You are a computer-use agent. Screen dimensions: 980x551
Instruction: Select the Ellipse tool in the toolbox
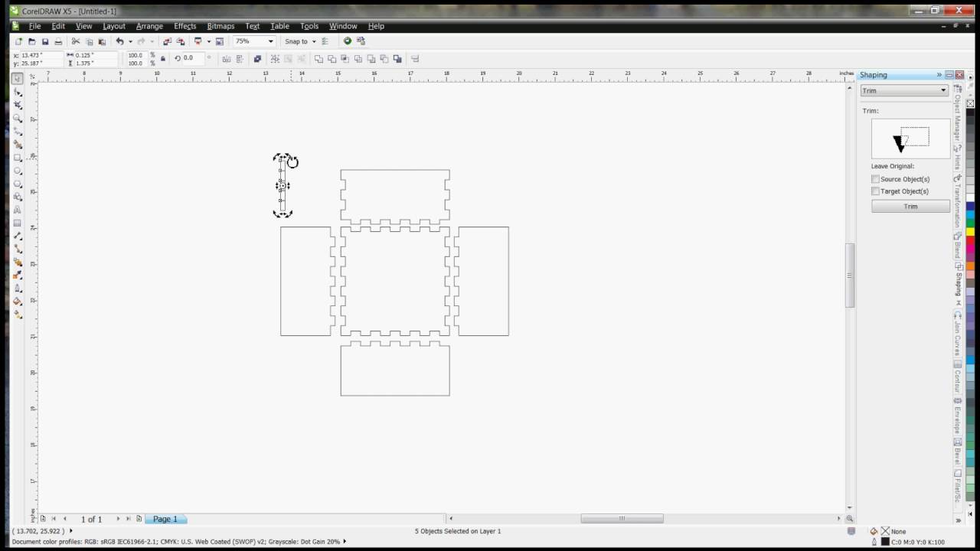18,171
